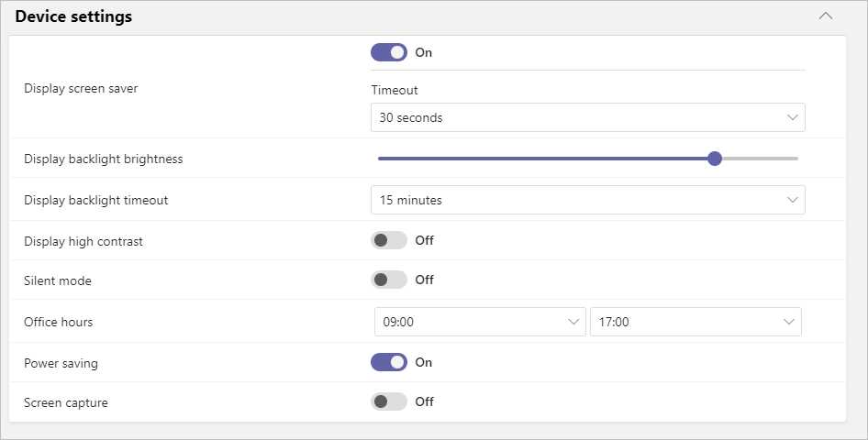
Task: Open office hours start time 09:00 dropdown
Action: pyautogui.click(x=480, y=322)
